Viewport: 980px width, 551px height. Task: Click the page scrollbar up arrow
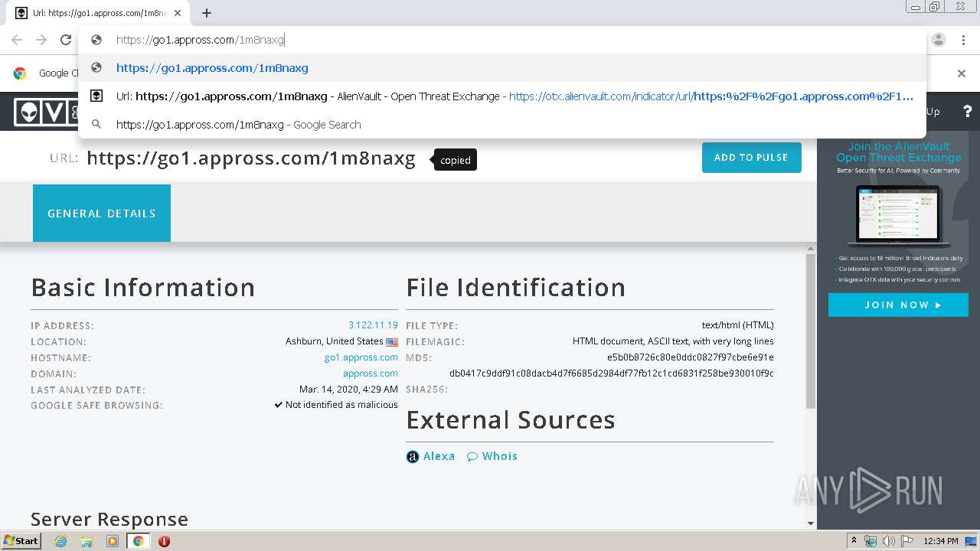[811, 249]
